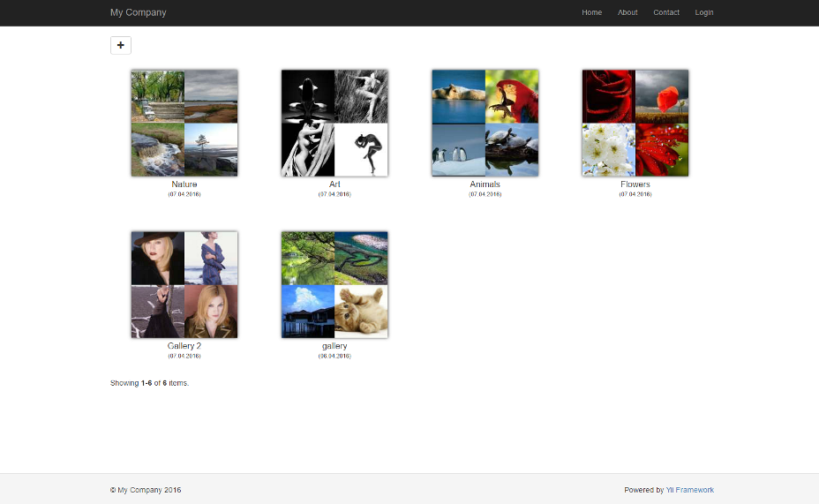
Task: Navigate to the Contact page
Action: (666, 12)
